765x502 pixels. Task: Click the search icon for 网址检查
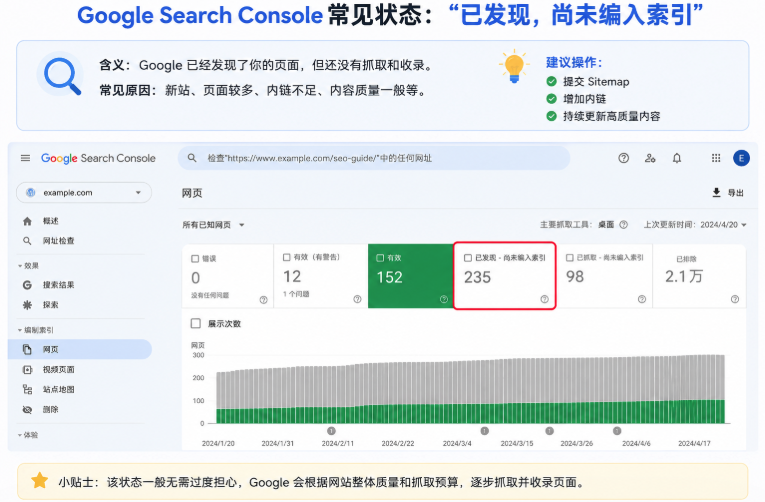point(27,241)
